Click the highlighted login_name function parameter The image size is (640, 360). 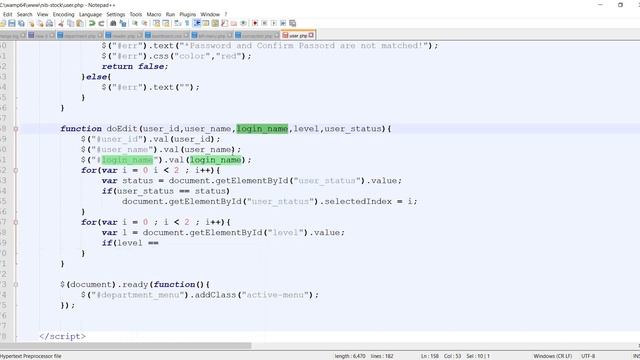262,129
